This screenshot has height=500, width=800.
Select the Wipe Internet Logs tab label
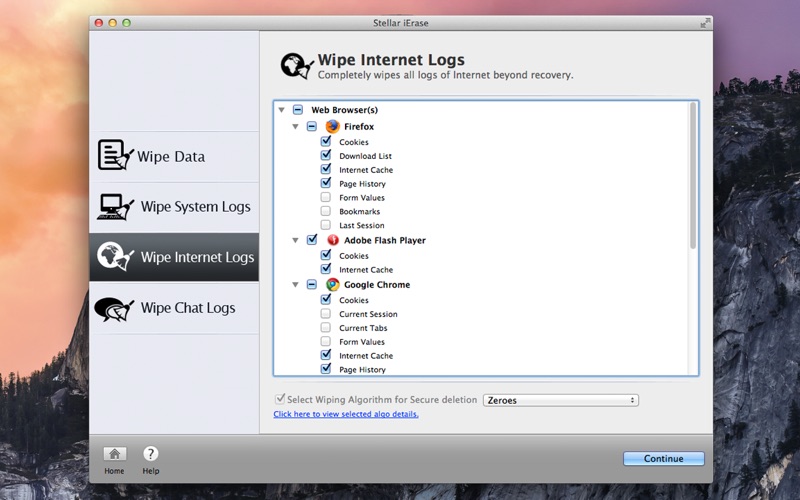pos(197,257)
